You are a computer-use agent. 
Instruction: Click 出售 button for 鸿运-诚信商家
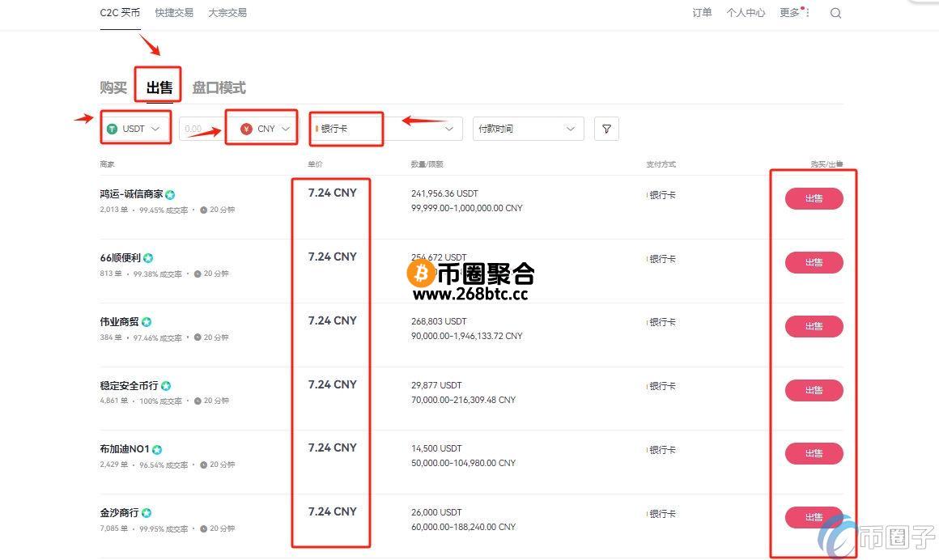pos(814,198)
